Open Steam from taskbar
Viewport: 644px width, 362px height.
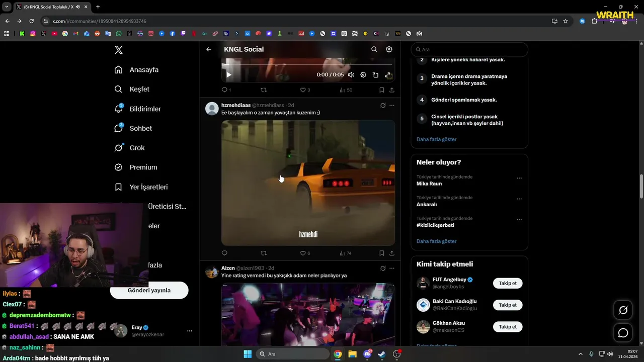coord(382,354)
